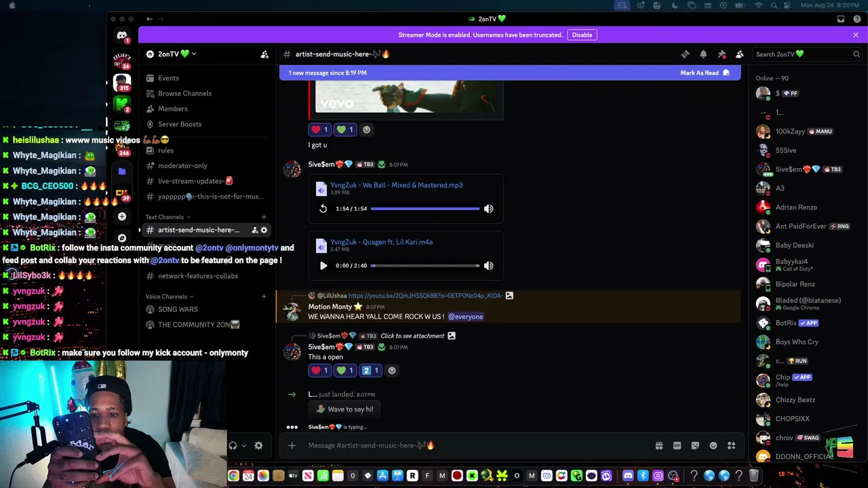Seek within the Quagen audio progress bar
The image size is (868, 488).
(x=425, y=266)
